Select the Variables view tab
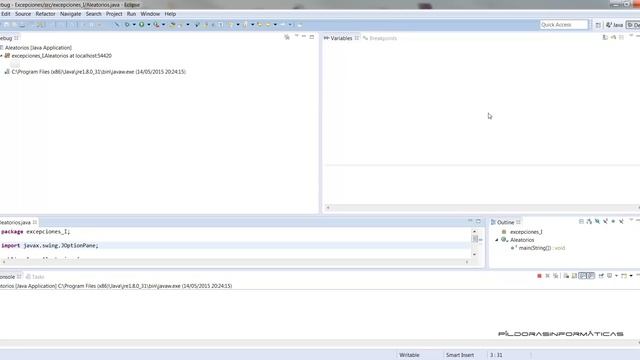This screenshot has height=360, width=640. point(341,38)
